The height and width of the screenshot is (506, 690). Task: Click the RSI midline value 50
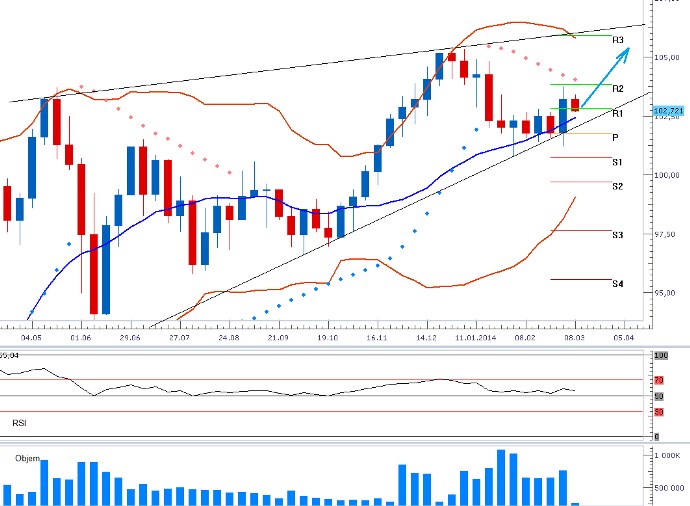tap(659, 396)
